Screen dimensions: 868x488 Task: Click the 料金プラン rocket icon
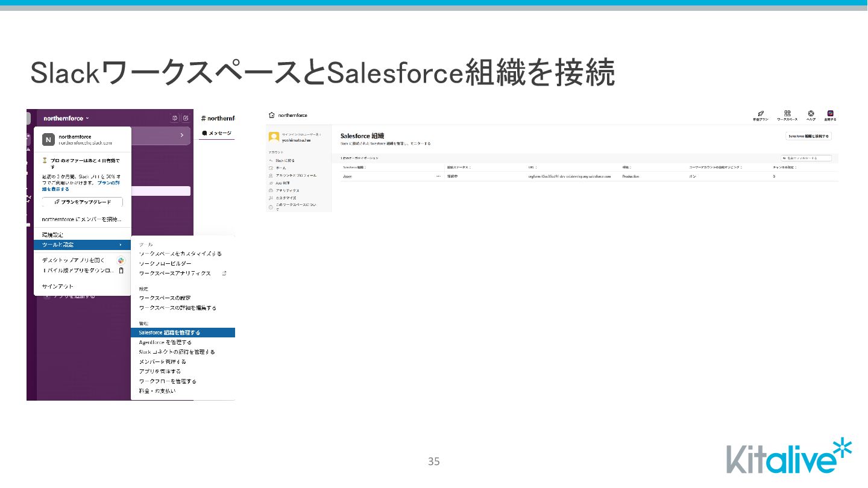tap(761, 113)
